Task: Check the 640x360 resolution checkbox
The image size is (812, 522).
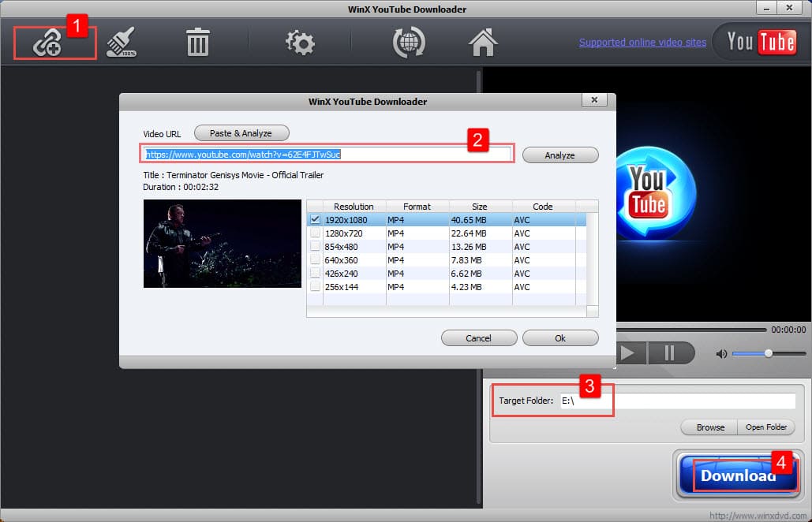Action: [315, 259]
